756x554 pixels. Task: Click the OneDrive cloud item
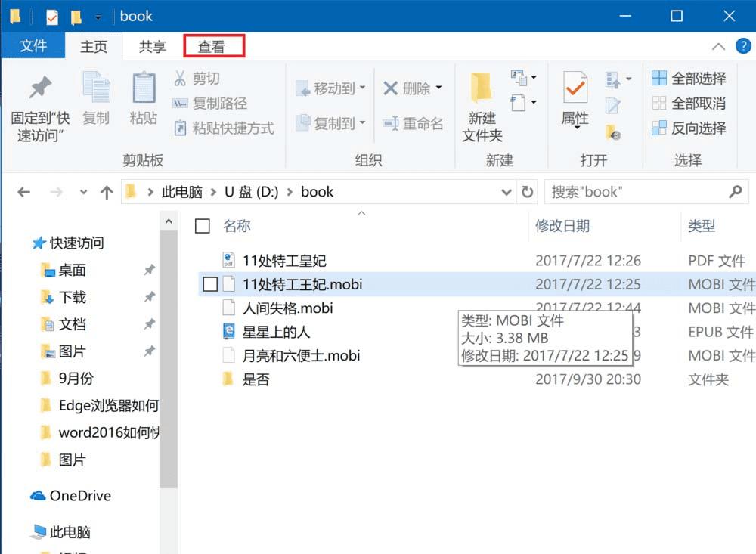pyautogui.click(x=70, y=496)
